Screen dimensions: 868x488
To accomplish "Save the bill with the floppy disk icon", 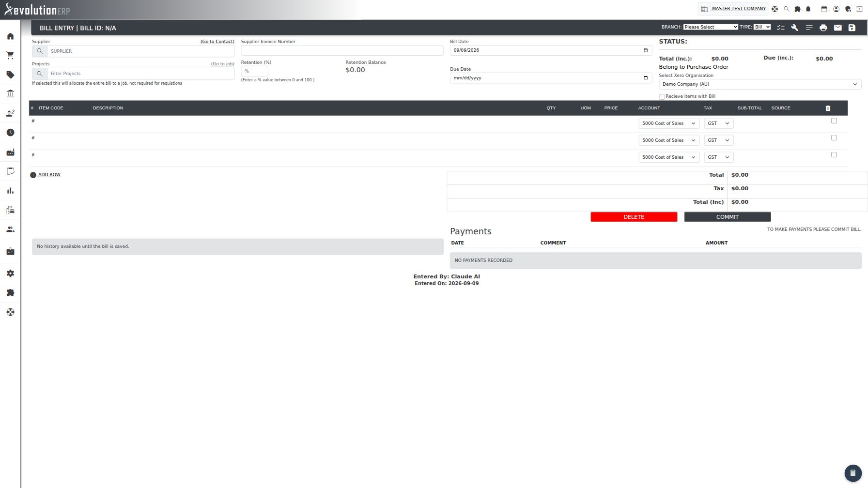I will (x=852, y=28).
